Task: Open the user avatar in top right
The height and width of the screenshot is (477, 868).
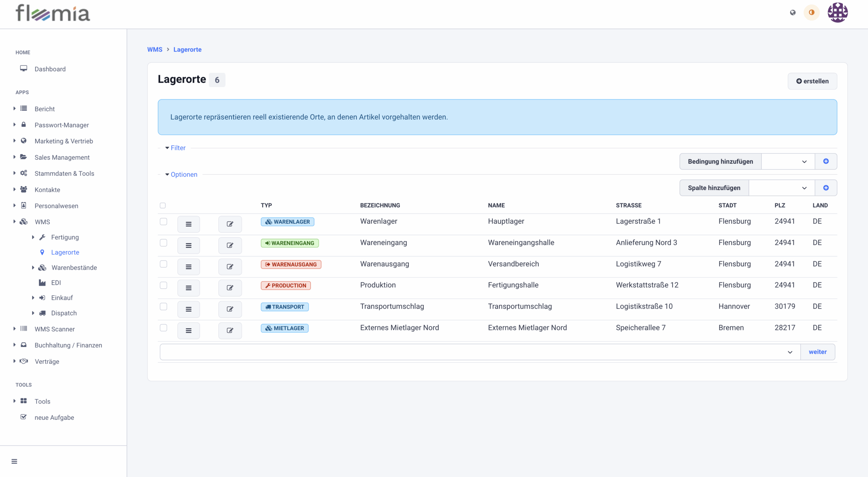Action: click(x=837, y=13)
